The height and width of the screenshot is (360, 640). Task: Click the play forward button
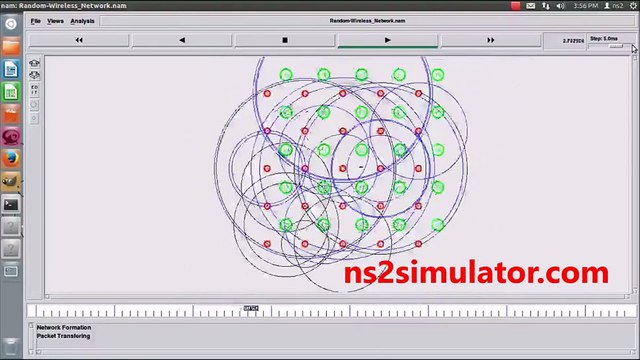[x=388, y=40]
